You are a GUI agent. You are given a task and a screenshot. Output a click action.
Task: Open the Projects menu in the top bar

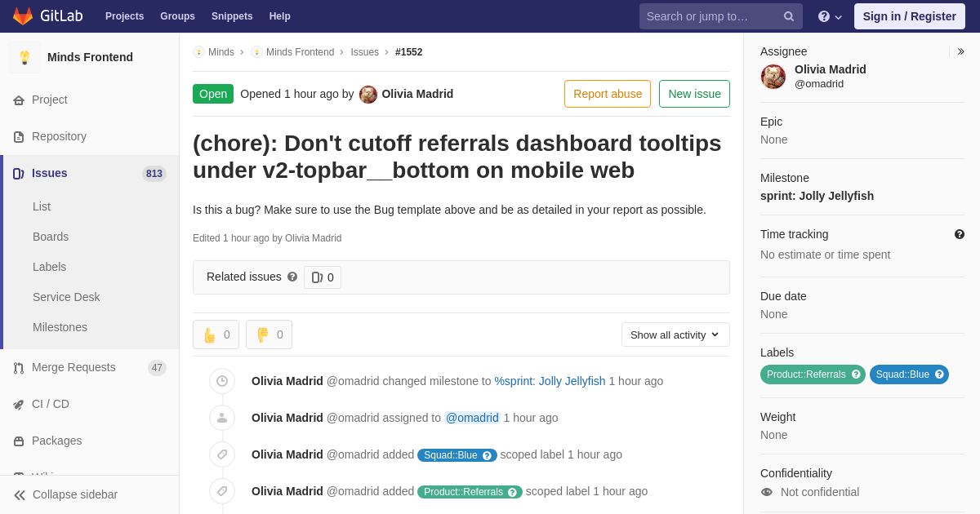point(124,16)
